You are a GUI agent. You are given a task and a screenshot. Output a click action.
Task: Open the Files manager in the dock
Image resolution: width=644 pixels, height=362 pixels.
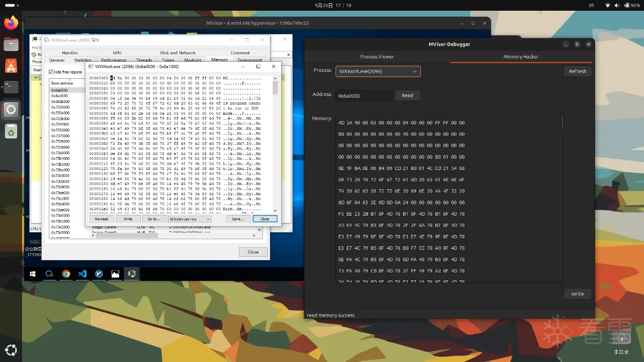(11, 45)
